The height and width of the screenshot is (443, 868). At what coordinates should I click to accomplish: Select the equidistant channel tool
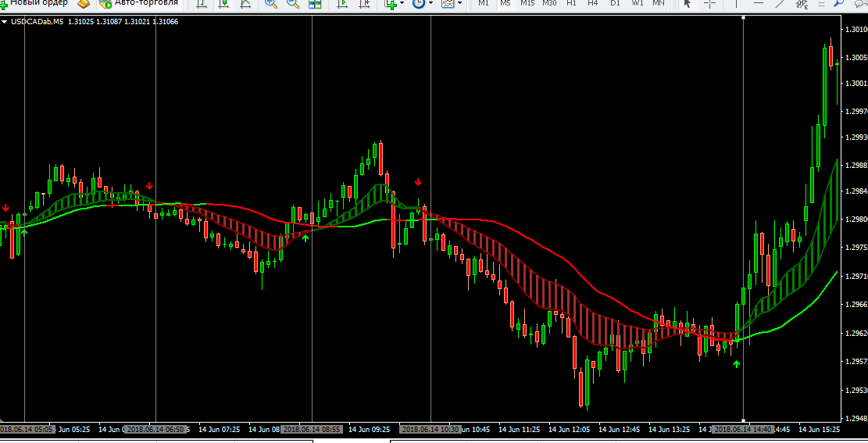(x=802, y=3)
